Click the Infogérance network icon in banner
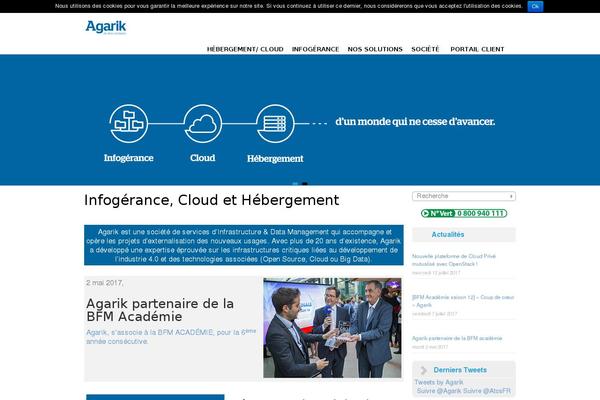Image resolution: width=600 pixels, height=400 pixels. [x=129, y=124]
